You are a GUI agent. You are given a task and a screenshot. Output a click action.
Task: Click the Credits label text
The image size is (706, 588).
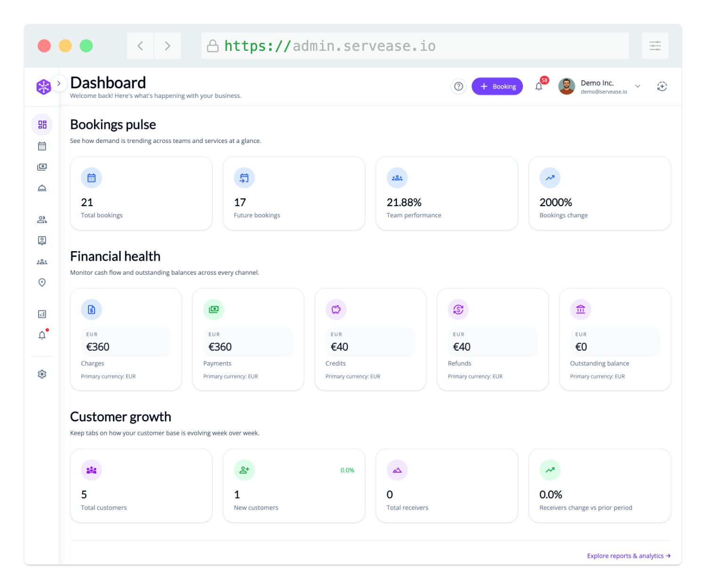[336, 364]
